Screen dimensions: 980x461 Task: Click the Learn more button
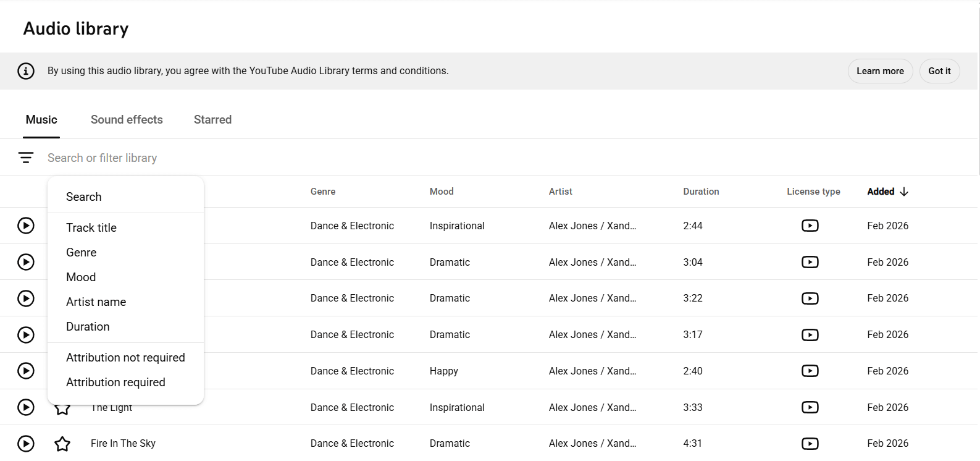(x=880, y=71)
